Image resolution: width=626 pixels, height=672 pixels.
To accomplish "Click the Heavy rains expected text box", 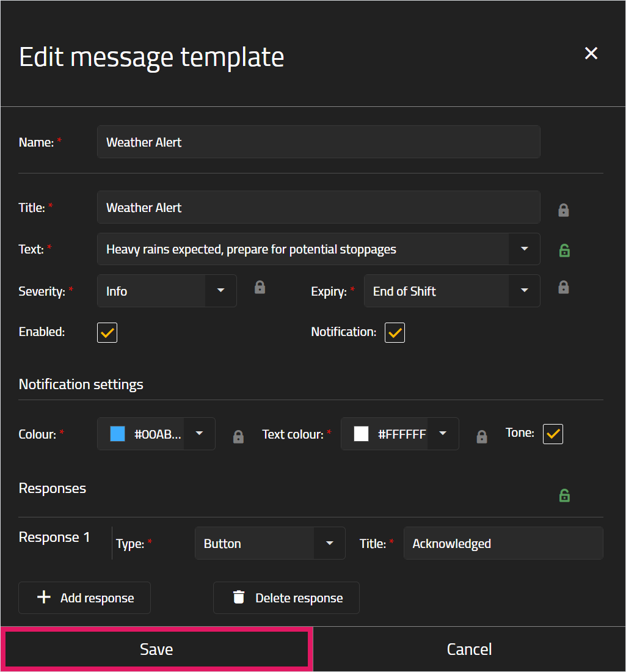I will 303,249.
